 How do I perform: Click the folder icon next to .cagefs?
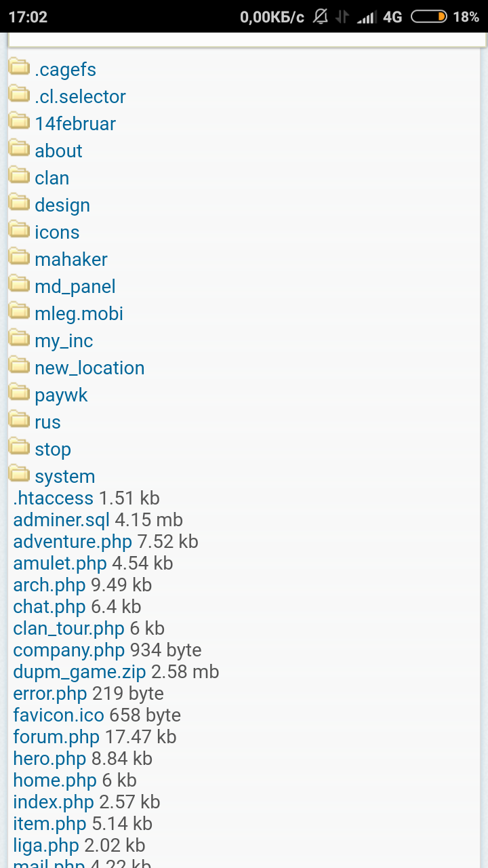pos(19,67)
